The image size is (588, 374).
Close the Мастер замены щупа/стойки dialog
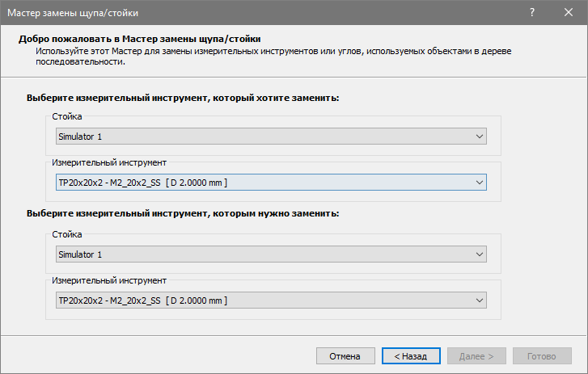tap(569, 13)
